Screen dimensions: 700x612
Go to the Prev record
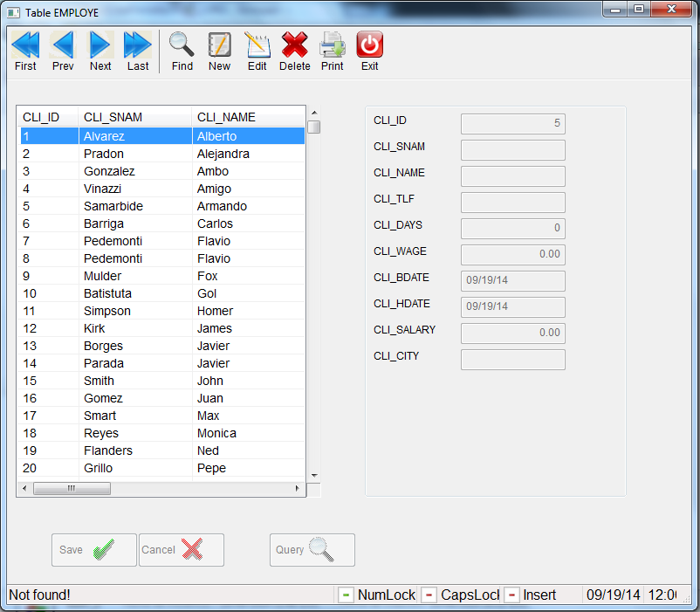[62, 50]
